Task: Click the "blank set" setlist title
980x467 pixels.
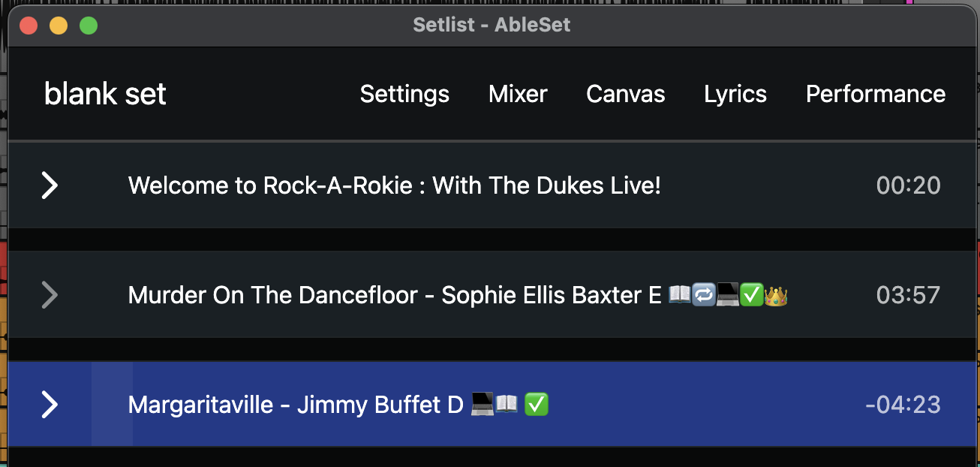Action: tap(105, 94)
